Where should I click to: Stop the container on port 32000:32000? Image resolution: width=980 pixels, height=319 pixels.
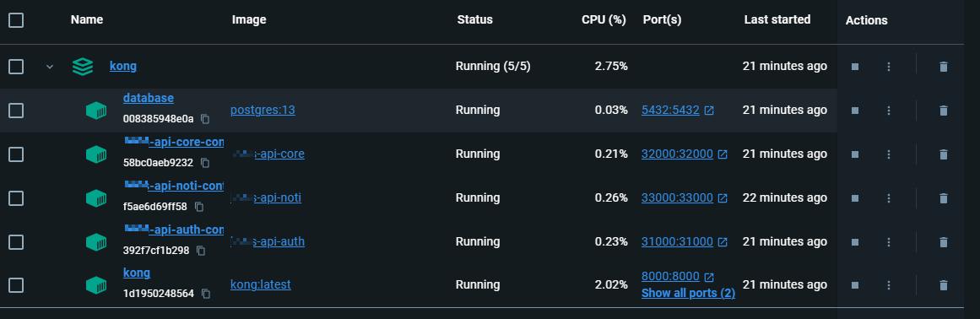point(855,154)
